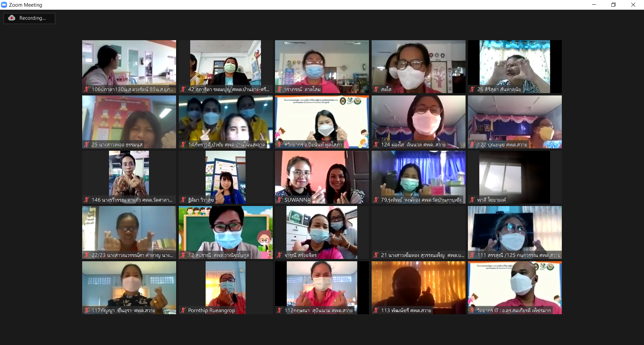The image size is (644, 345).
Task: Click muted mic icon beside Pornthip Rueangrop
Action: pyautogui.click(x=183, y=310)
